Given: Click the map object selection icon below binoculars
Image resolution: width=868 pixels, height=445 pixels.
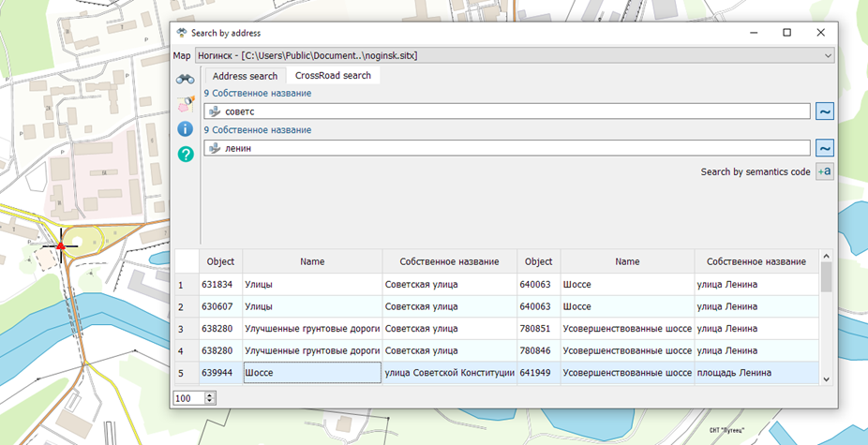Looking at the screenshot, I should (x=185, y=104).
